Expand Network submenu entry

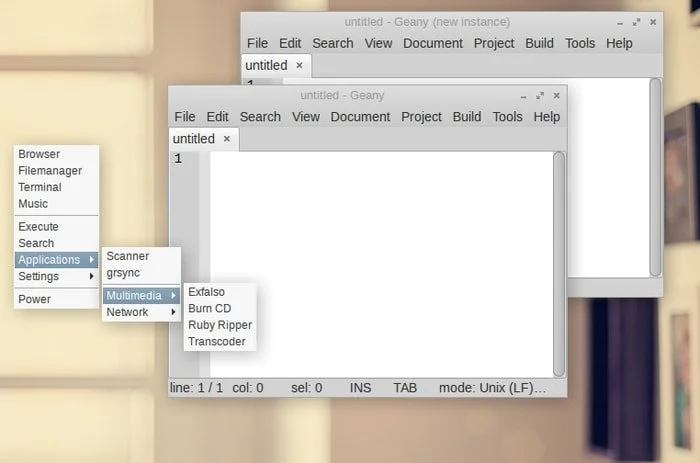click(x=141, y=312)
